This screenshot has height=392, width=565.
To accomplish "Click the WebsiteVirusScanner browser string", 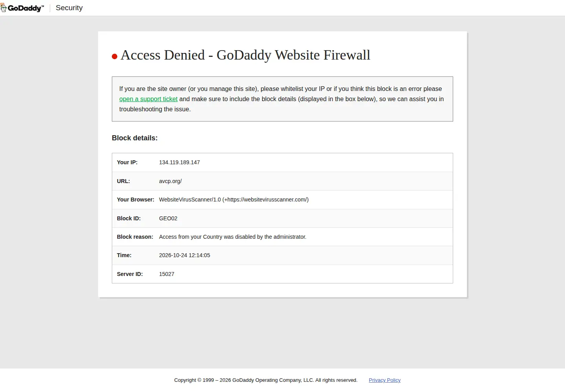I will [234, 200].
